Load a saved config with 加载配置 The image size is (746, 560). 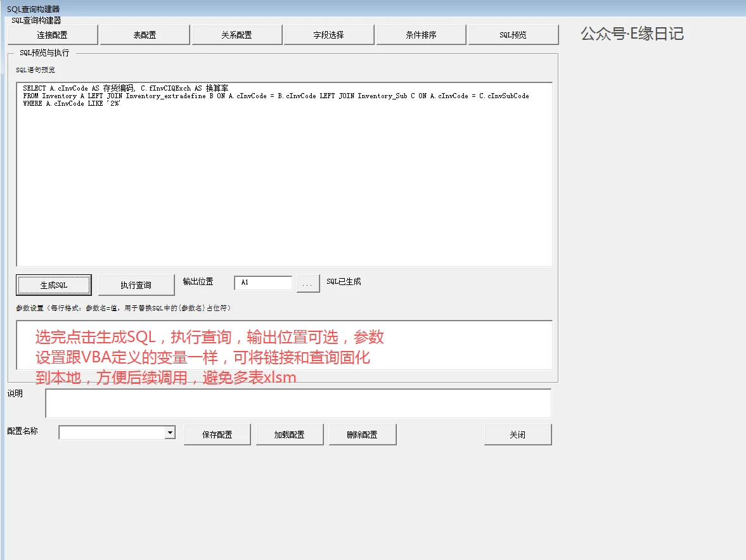pos(289,435)
